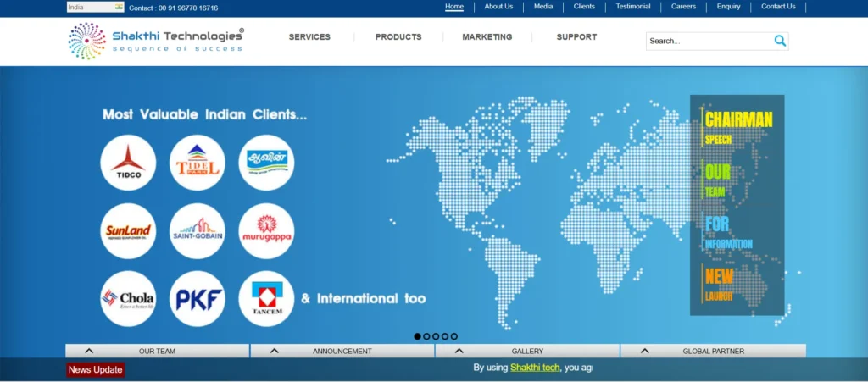Click the India flag icon
This screenshot has height=382, width=868.
[x=119, y=7]
